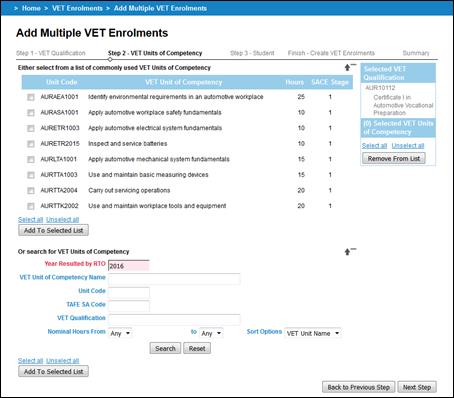Open the Sort Options dropdown
The width and height of the screenshot is (454, 398).
(313, 333)
